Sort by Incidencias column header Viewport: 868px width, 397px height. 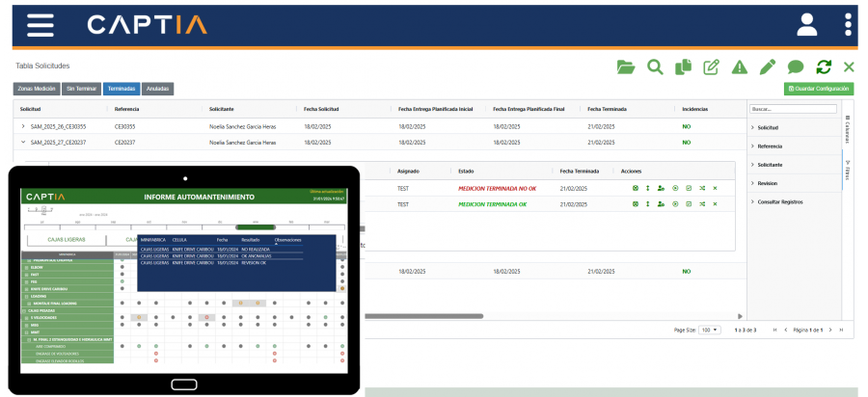click(694, 109)
